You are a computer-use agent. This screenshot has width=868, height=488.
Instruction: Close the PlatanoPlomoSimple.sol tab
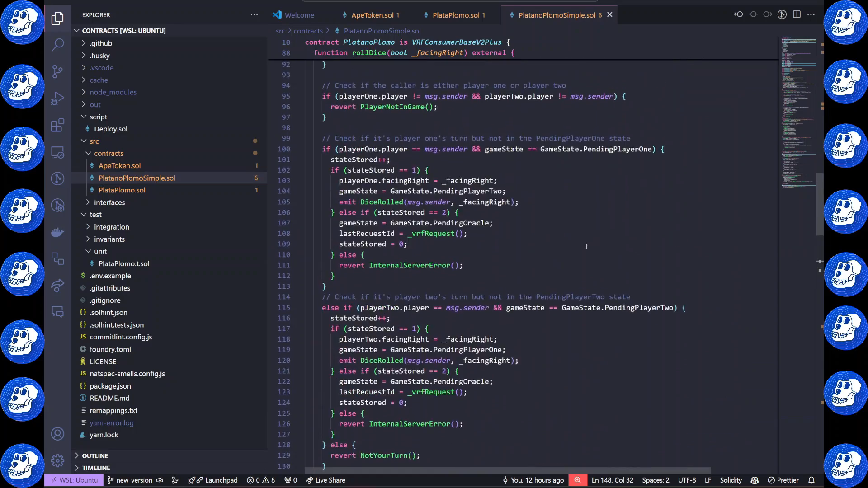(609, 15)
